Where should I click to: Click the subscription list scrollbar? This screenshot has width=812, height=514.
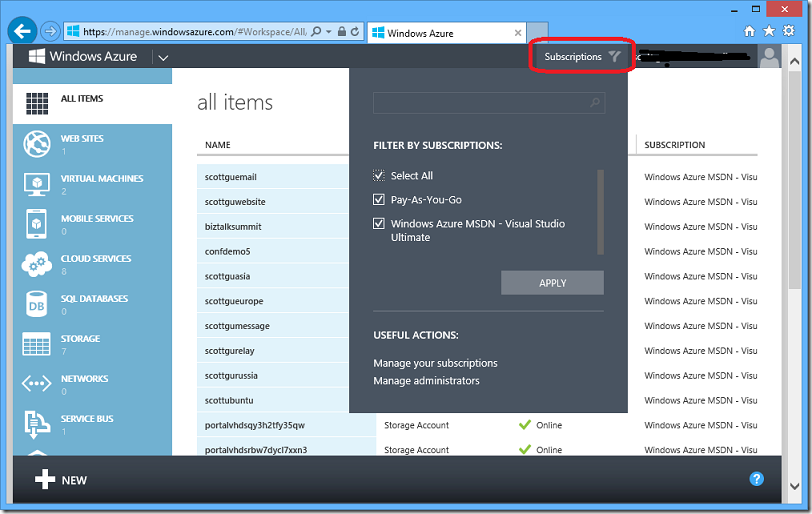point(600,212)
